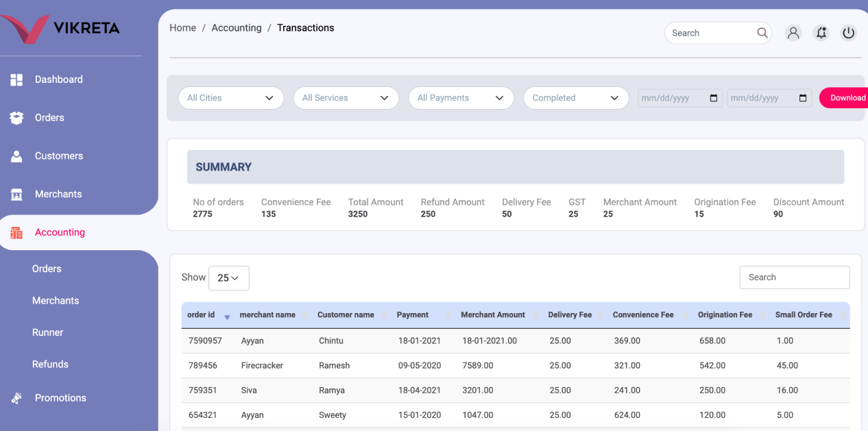Screen dimensions: 868x431
Task: Open the Completed status dropdown
Action: (x=576, y=98)
